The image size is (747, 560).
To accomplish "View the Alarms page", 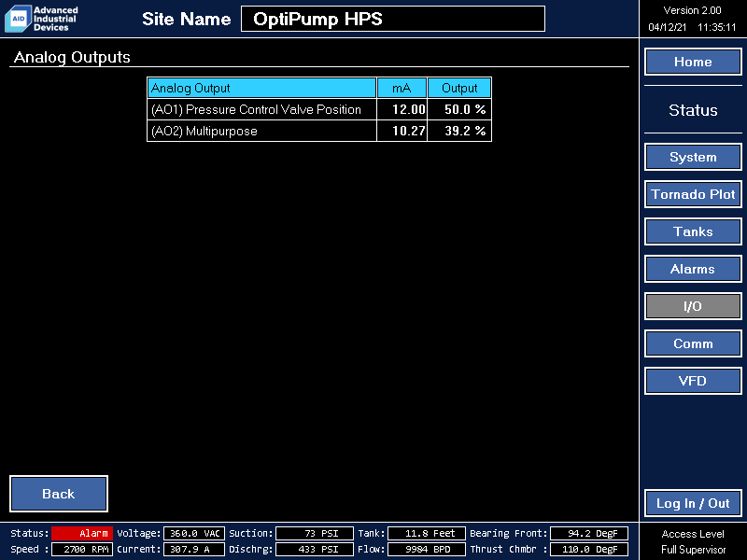I will point(693,269).
